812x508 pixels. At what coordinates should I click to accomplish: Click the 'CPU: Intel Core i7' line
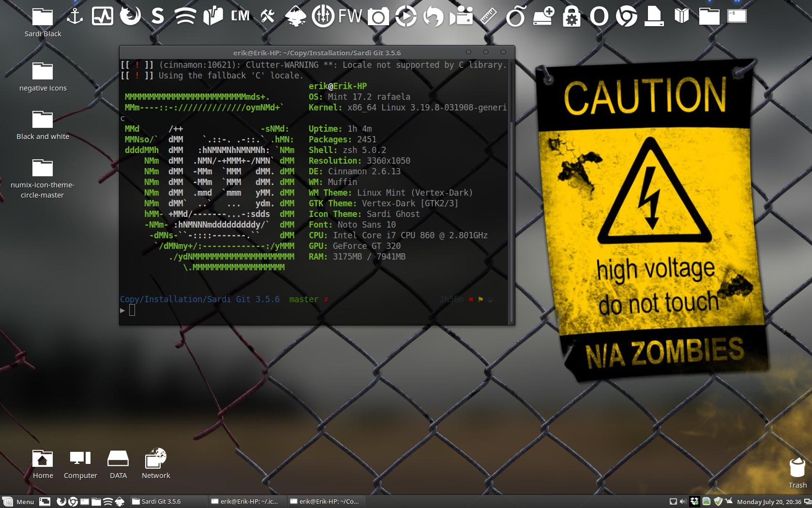point(398,235)
